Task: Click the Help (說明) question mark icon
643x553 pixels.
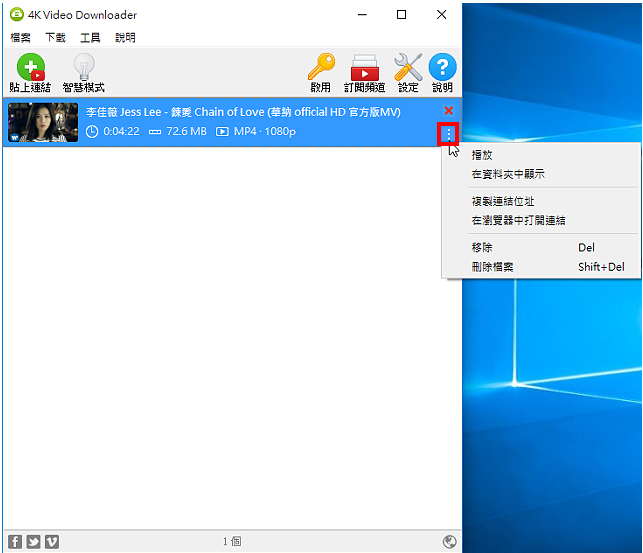Action: [x=442, y=73]
